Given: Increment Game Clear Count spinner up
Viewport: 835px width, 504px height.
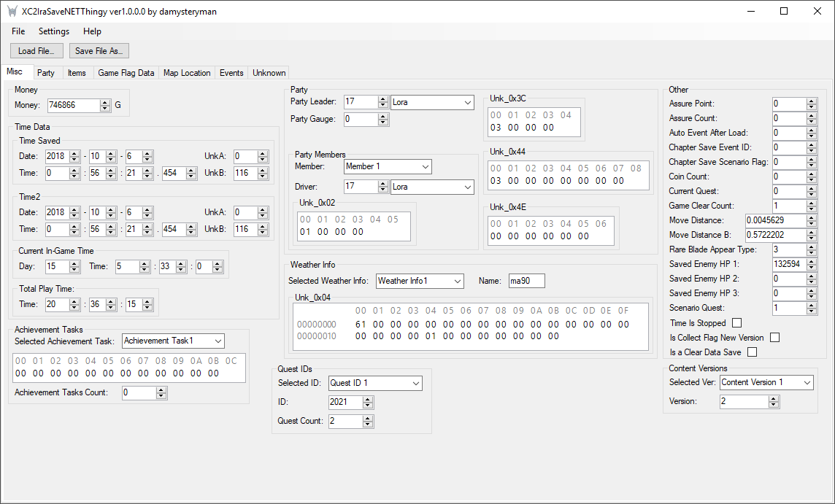Looking at the screenshot, I should [812, 203].
